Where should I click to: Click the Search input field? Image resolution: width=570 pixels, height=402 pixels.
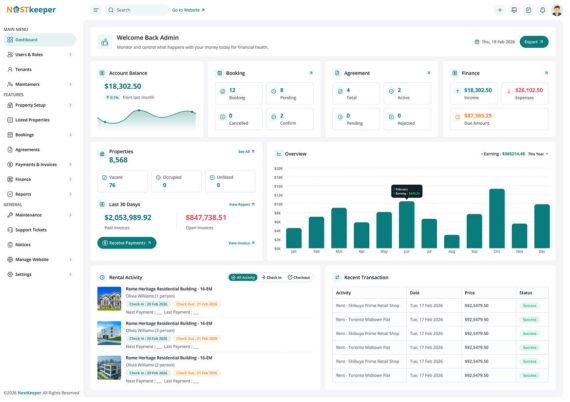(137, 10)
